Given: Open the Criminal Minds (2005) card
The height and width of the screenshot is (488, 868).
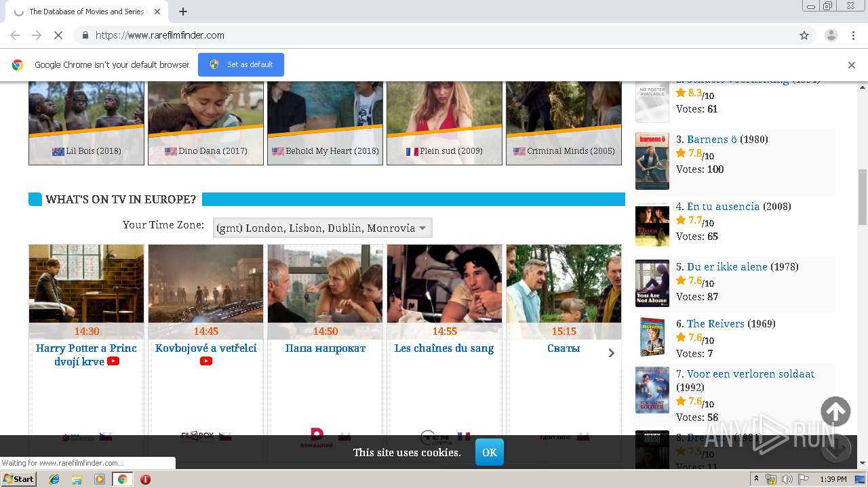Looking at the screenshot, I should click(x=564, y=123).
